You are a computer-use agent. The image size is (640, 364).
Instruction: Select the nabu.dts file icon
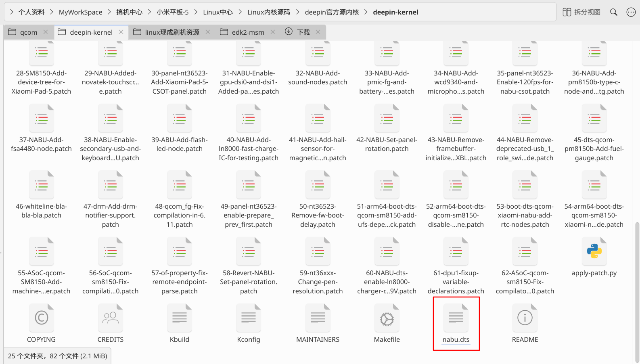coord(456,318)
